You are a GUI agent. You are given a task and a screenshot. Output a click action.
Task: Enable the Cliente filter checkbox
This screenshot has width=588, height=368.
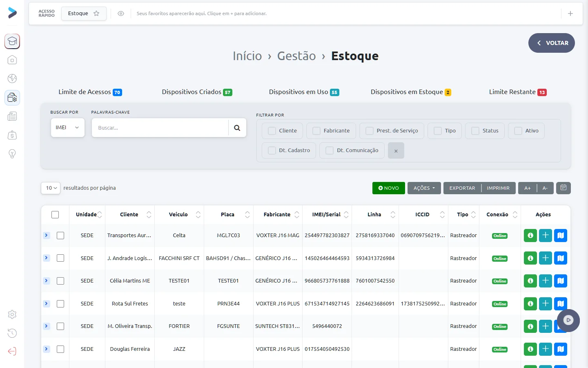[272, 131]
